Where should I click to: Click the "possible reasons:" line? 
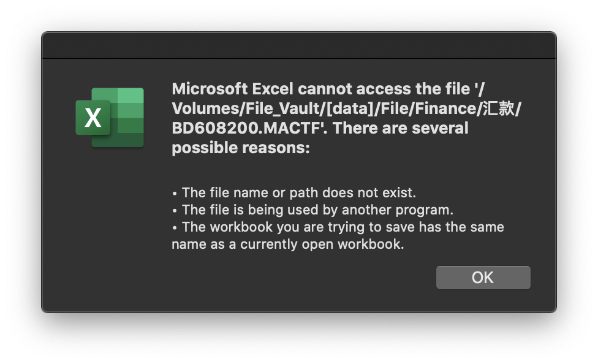point(240,148)
